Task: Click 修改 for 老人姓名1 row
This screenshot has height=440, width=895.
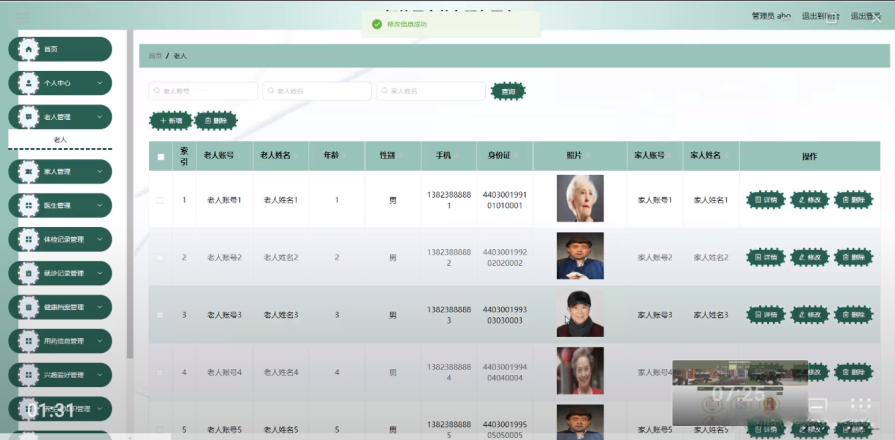Action: click(x=809, y=200)
